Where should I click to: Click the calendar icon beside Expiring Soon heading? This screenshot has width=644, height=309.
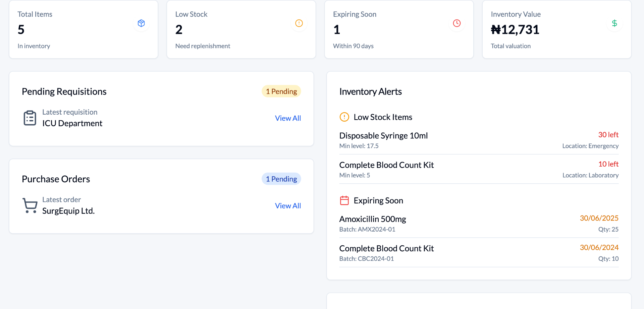tap(344, 200)
